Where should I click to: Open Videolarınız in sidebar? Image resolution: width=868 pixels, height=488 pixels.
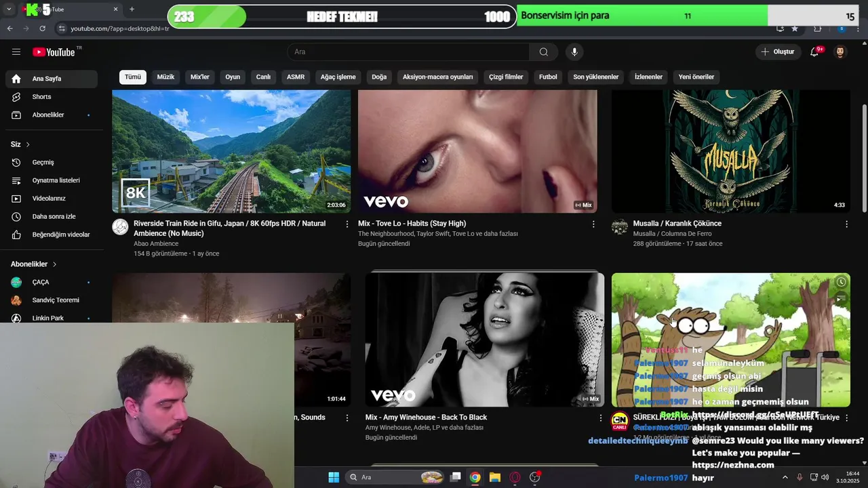[52, 199]
